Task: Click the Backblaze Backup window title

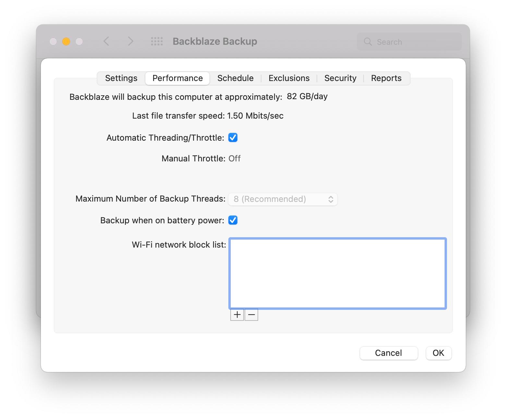Action: tap(215, 41)
